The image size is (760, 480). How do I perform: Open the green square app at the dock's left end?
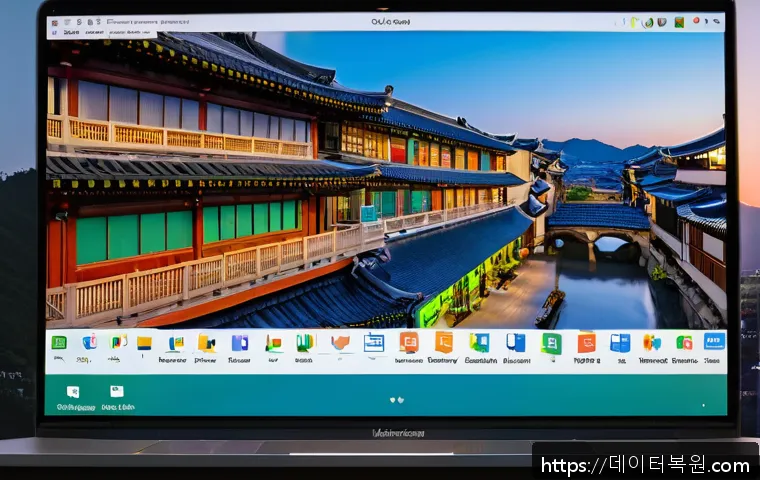[x=59, y=343]
